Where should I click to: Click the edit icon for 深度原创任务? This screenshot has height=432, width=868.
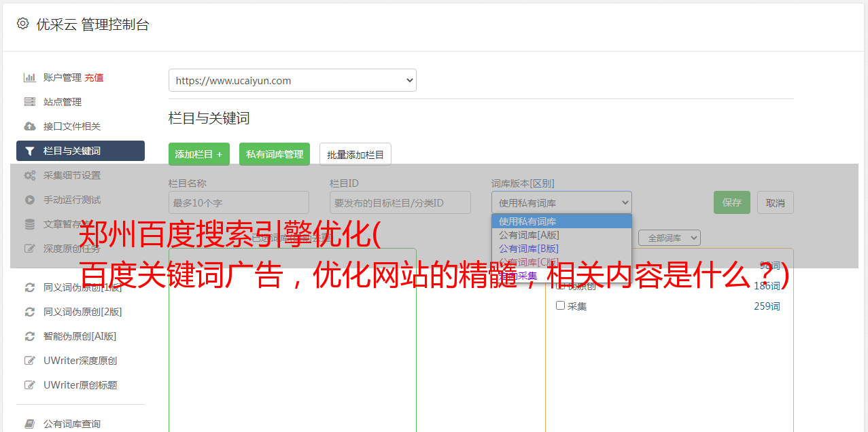[x=30, y=249]
